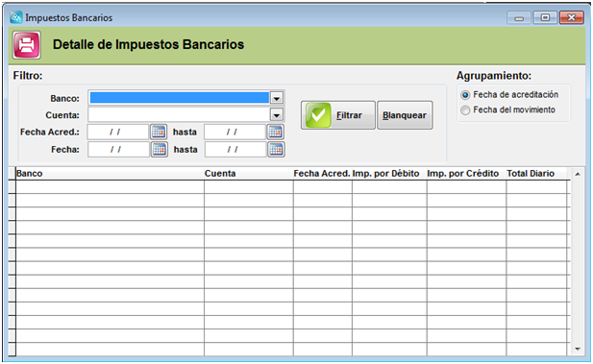This screenshot has width=593, height=364.
Task: Select Fecha del movimiento grouping
Action: coord(465,110)
